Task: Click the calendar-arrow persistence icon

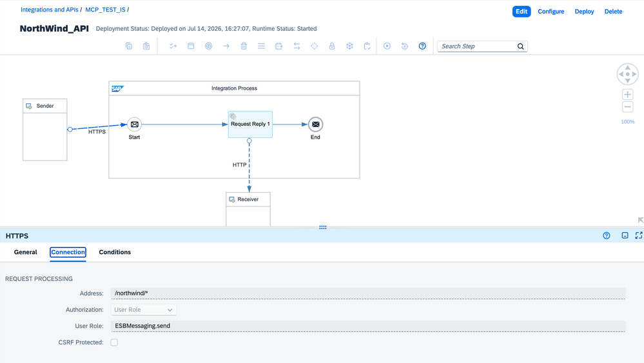Action: coord(279,46)
